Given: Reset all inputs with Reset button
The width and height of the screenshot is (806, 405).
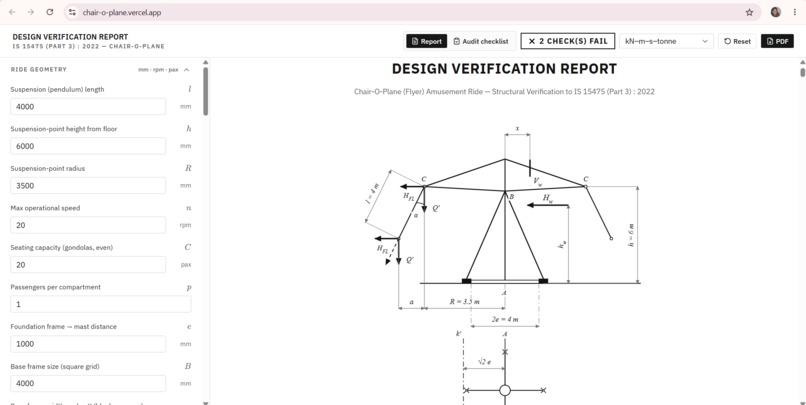Looking at the screenshot, I should tap(737, 41).
